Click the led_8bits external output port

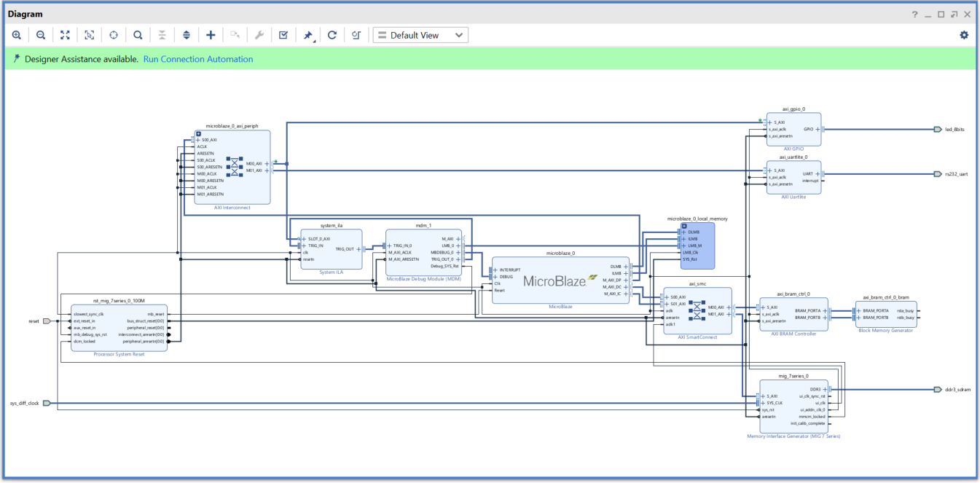tap(938, 130)
